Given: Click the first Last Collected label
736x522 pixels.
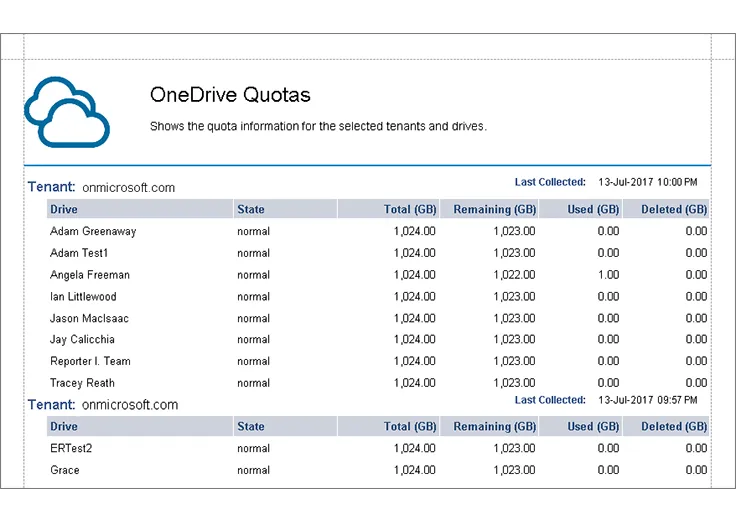Looking at the screenshot, I should tap(550, 182).
